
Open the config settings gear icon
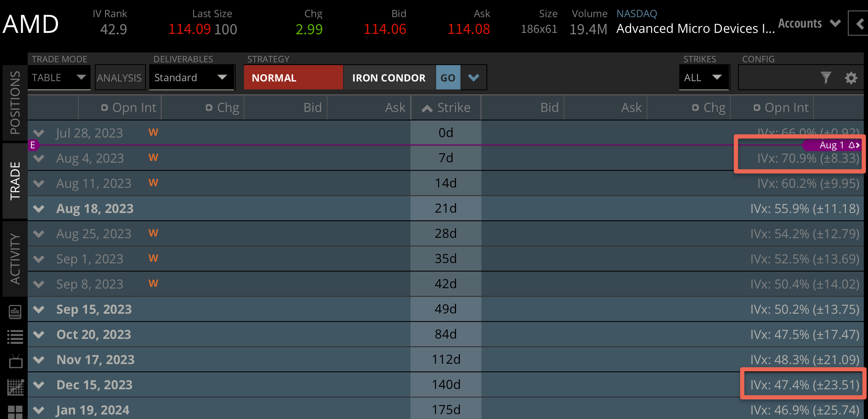click(851, 78)
